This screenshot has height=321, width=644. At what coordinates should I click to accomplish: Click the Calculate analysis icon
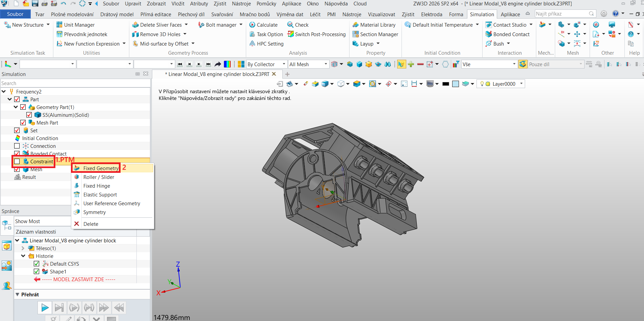click(252, 25)
